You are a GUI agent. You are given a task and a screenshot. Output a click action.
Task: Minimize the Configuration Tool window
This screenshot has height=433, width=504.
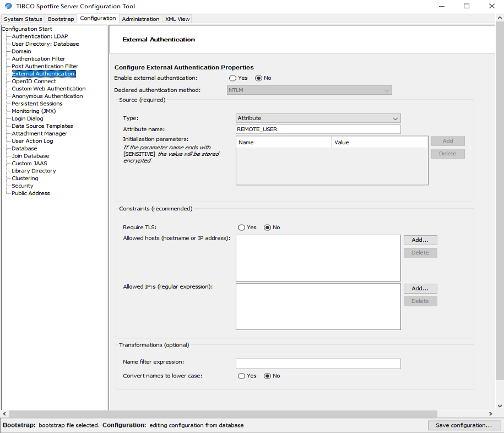pyautogui.click(x=442, y=6)
